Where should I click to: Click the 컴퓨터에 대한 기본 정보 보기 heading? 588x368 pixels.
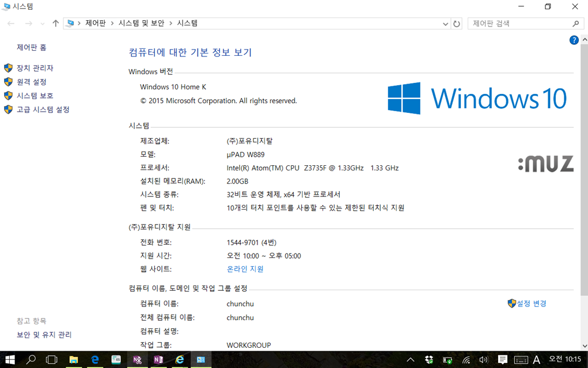[190, 52]
